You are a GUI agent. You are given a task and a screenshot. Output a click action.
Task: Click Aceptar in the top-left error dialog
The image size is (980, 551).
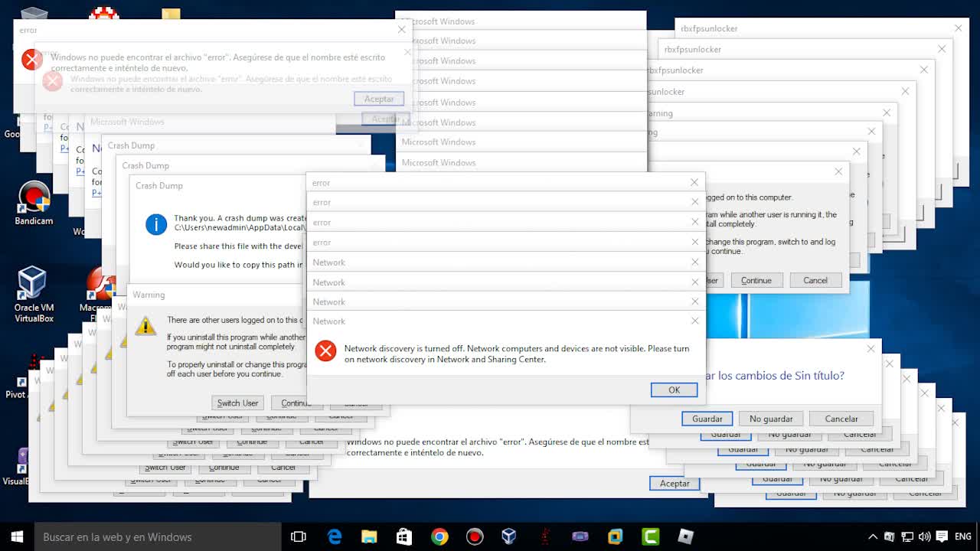point(379,99)
